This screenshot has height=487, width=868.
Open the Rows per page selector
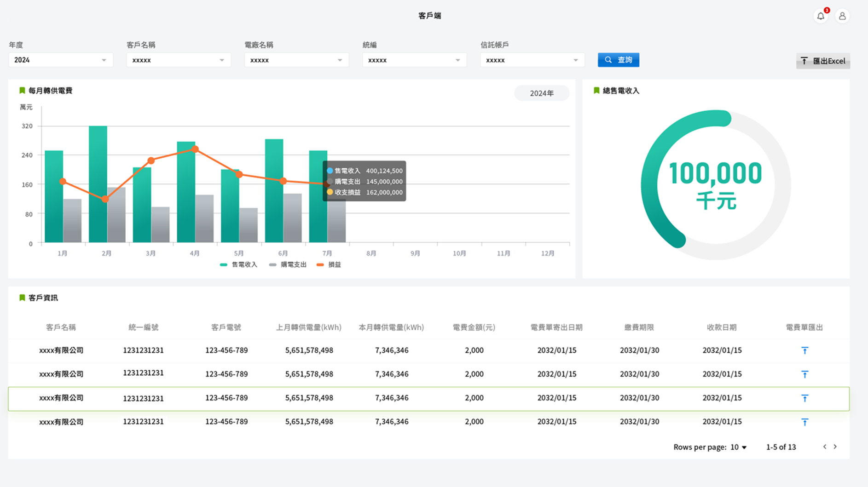click(x=738, y=447)
